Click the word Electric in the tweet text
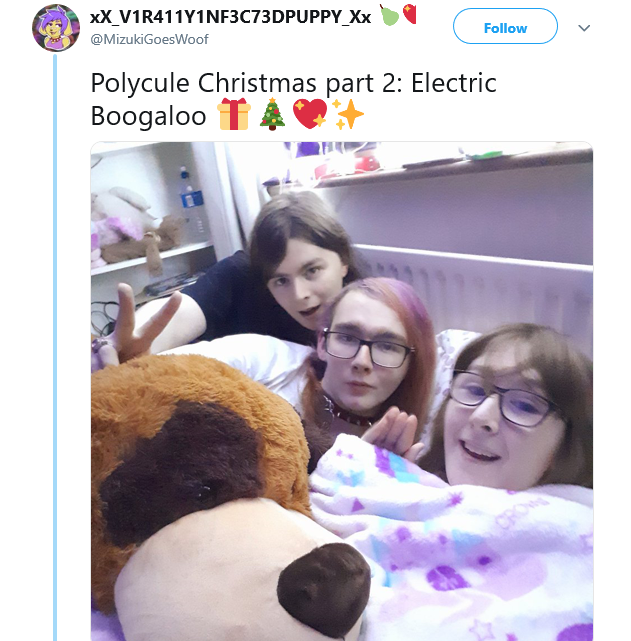The image size is (631, 641). 454,83
